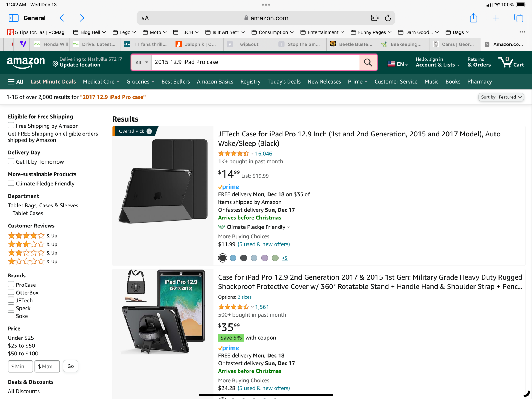Show Safari sidebar icon
532x399 pixels.
14,18
